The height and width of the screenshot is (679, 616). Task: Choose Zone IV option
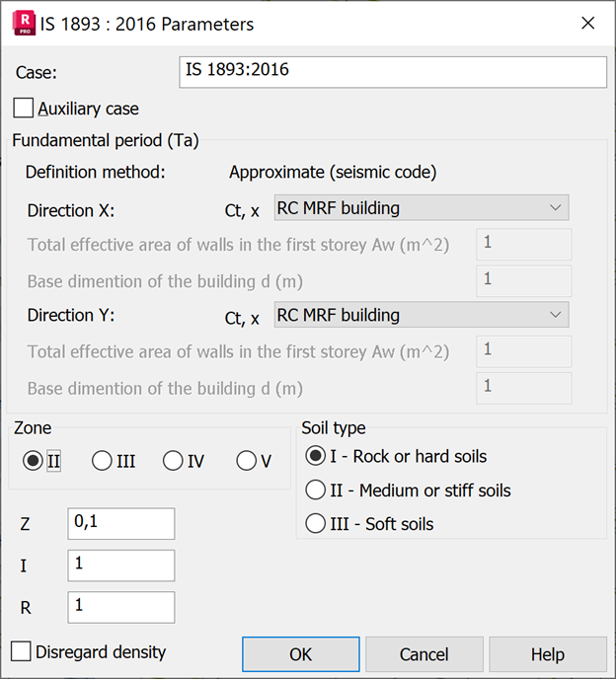pyautogui.click(x=173, y=461)
